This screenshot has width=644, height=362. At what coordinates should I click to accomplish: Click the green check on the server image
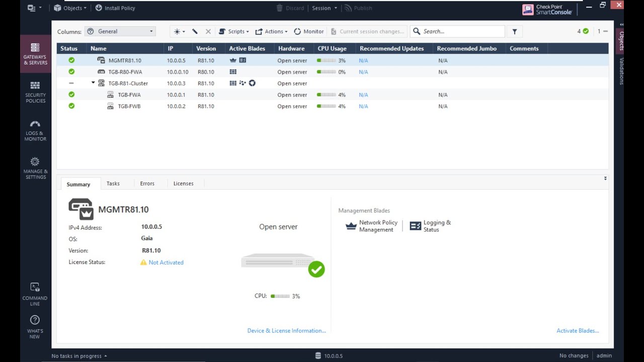[x=316, y=269]
